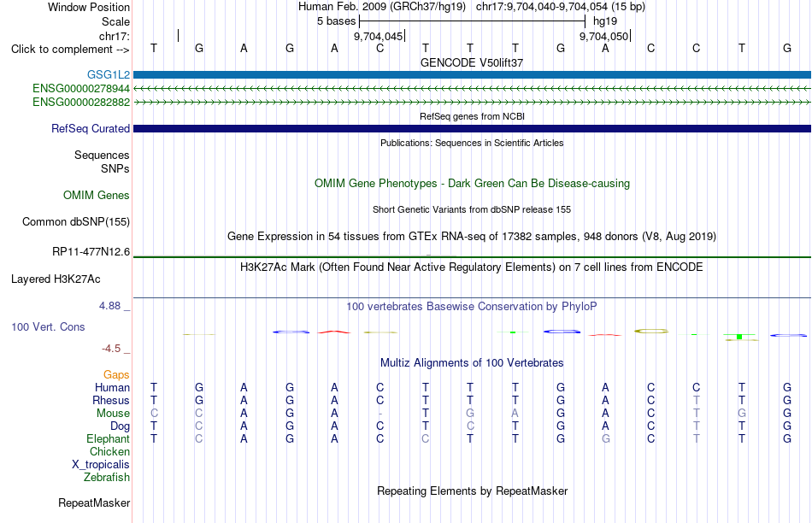
Task: Click the SNPs track label
Action: tap(115, 168)
